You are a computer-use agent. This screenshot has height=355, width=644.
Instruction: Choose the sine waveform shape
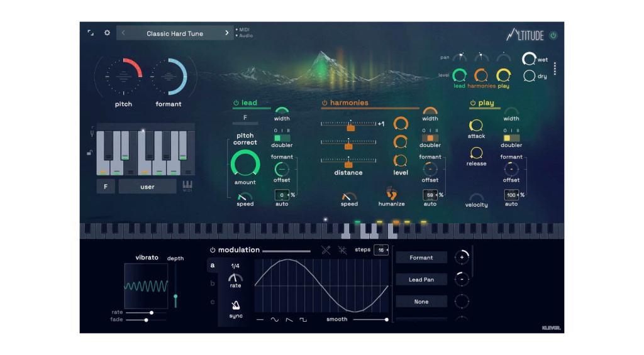pos(274,320)
